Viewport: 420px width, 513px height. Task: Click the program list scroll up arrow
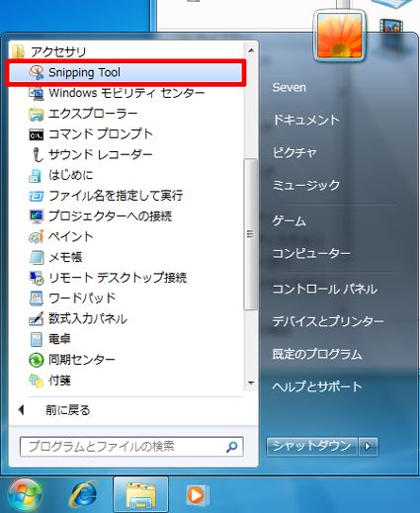coord(251,50)
